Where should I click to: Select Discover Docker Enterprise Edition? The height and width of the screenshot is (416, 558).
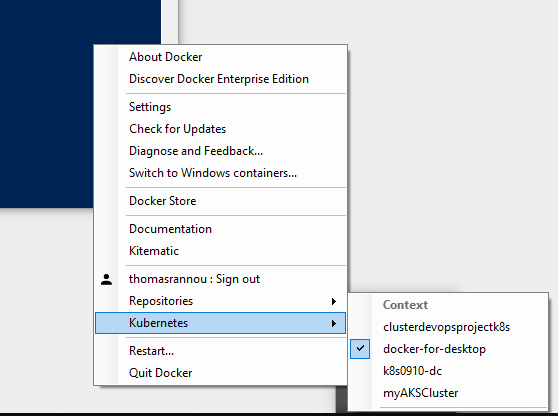tap(220, 79)
